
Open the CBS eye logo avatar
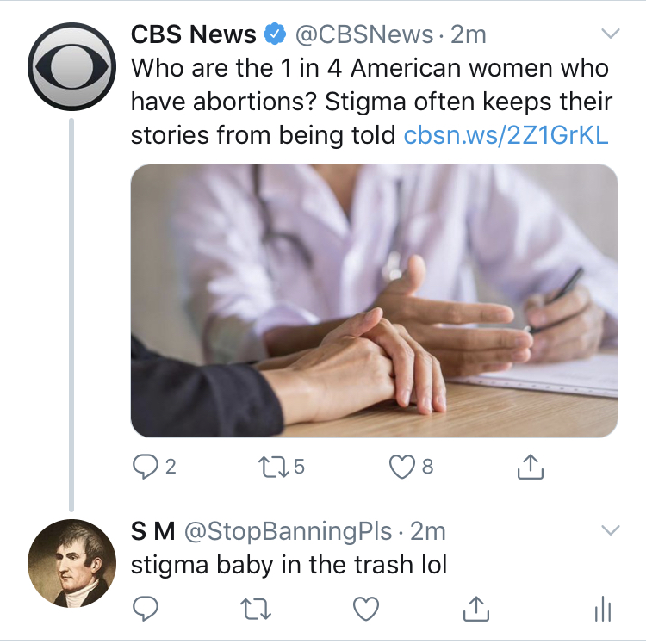click(x=71, y=66)
